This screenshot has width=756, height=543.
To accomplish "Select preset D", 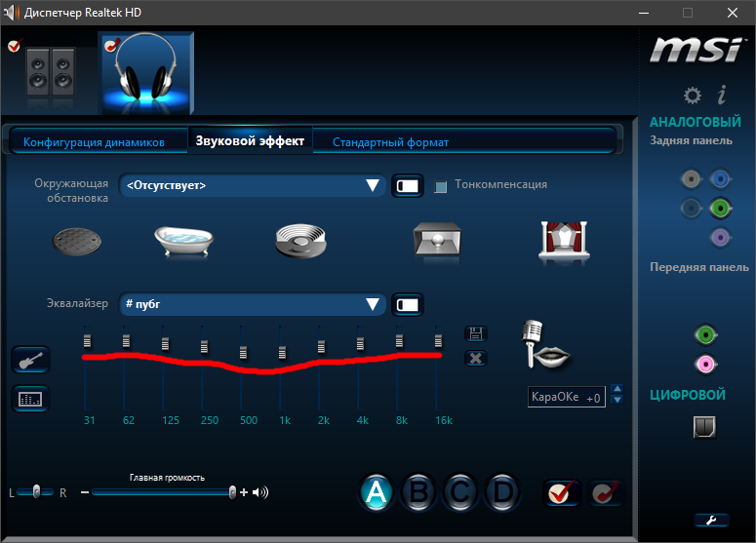I will pos(503,492).
